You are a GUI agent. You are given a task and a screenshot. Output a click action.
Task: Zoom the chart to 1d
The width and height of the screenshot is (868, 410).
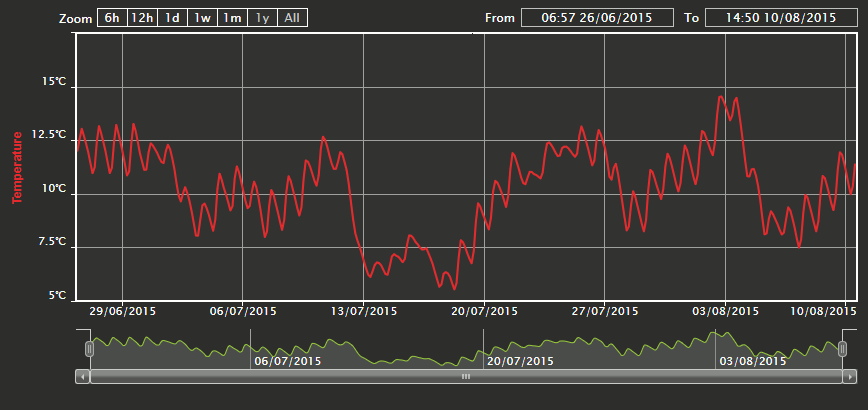pyautogui.click(x=173, y=18)
